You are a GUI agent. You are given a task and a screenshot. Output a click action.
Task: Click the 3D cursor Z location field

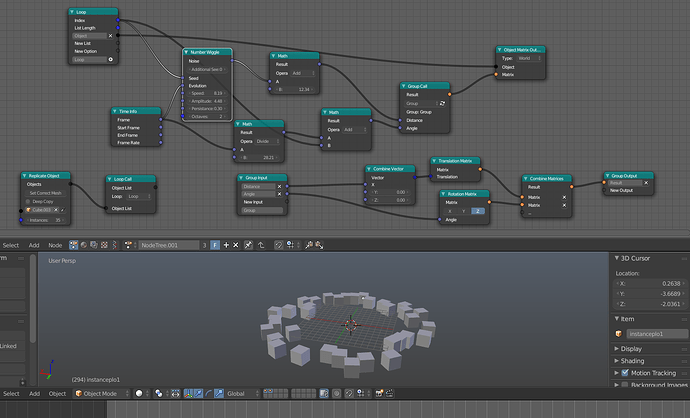(649, 304)
